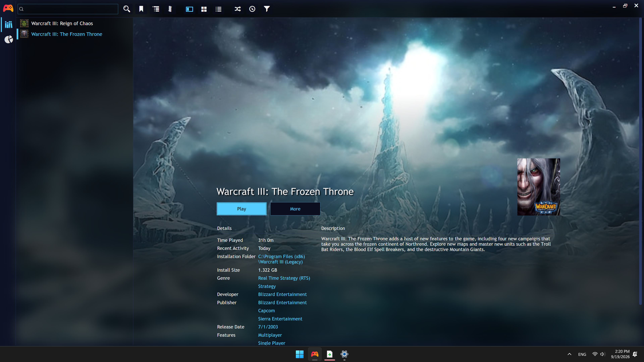Click the details panel vertical scrollbar
Viewport: 644px width, 362px height.
pyautogui.click(x=640, y=161)
